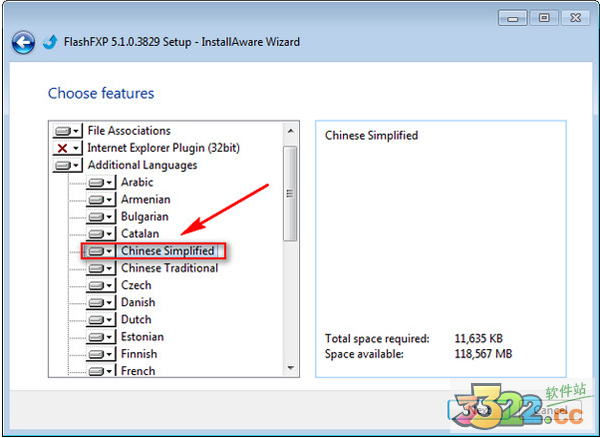The width and height of the screenshot is (600, 438).
Task: Open Estonian install-state dropdown
Action: click(101, 337)
